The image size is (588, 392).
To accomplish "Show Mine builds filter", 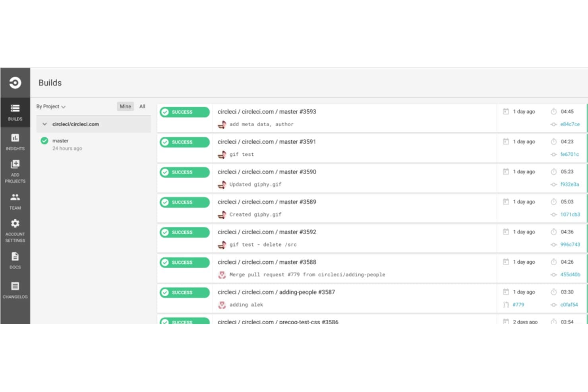I will 125,106.
